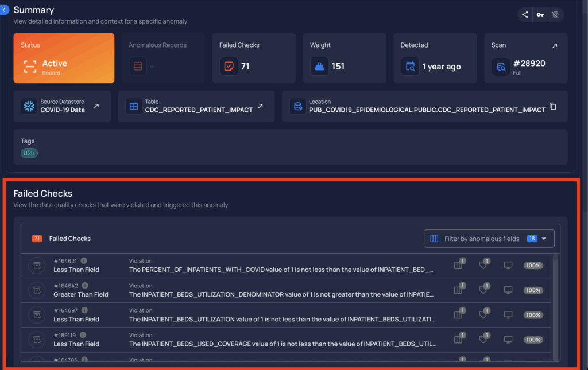Viewport: 588px width, 370px height.
Task: Click info icon for check #189119
Action: [83, 335]
